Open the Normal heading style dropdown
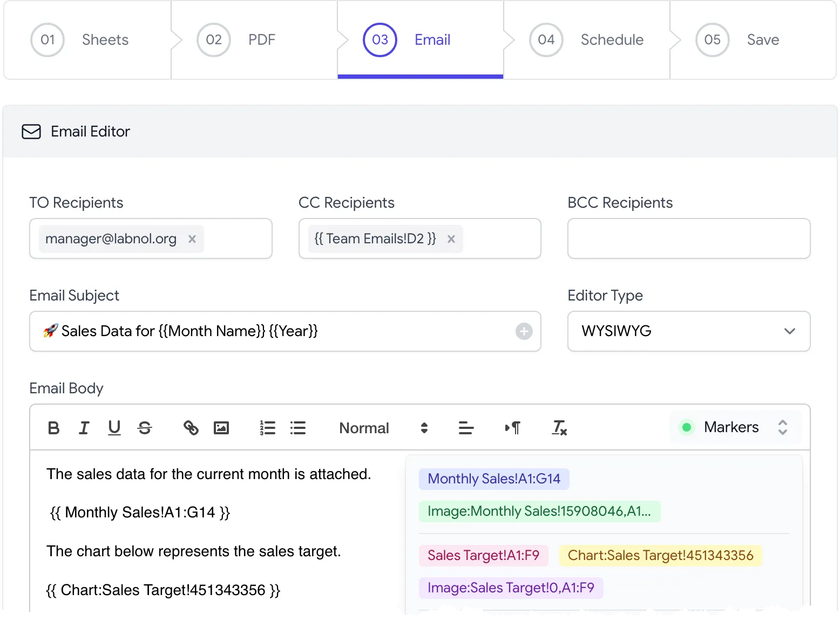 (383, 428)
